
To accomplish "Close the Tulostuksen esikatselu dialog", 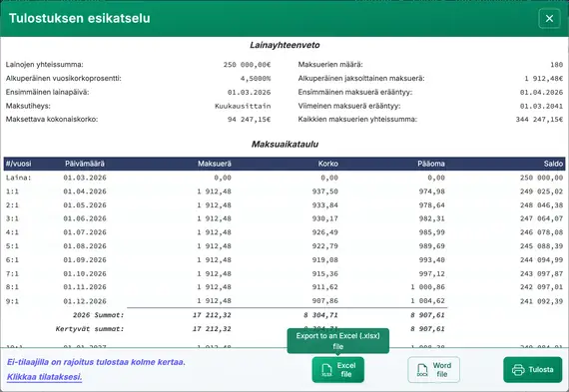I will [549, 18].
